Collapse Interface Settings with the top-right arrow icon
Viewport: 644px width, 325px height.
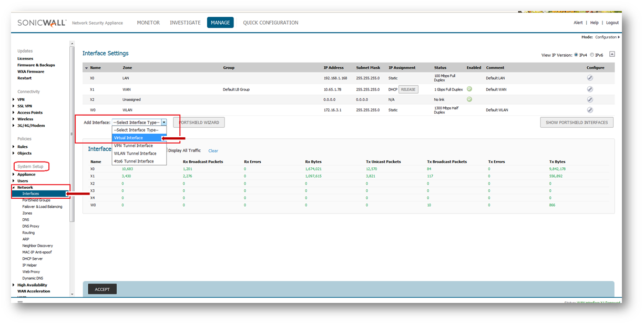[x=612, y=54]
